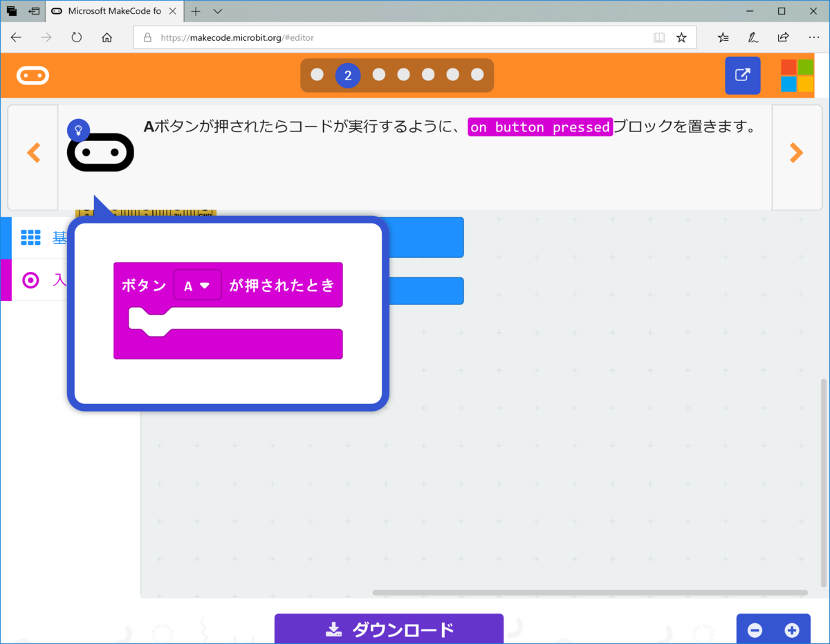
Task: Go to next tutorial step arrow
Action: 797,153
